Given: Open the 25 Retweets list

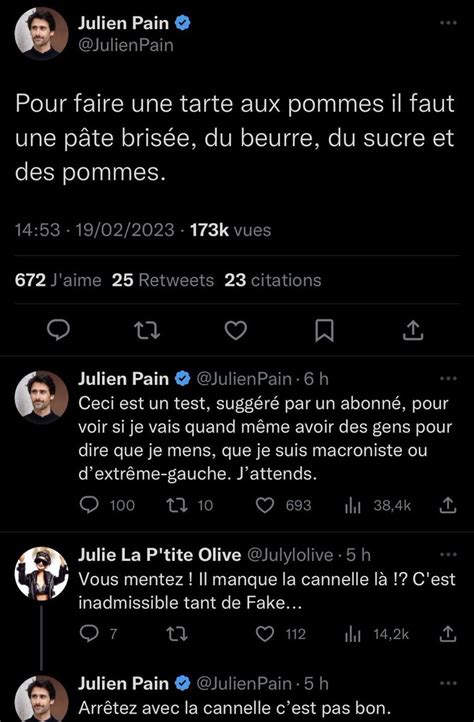Looking at the screenshot, I should coord(163,280).
